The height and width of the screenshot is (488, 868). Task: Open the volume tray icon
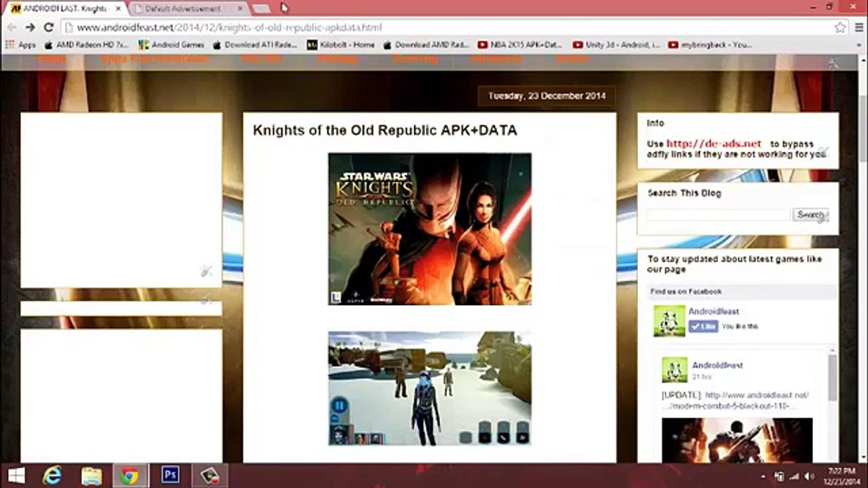(809, 476)
